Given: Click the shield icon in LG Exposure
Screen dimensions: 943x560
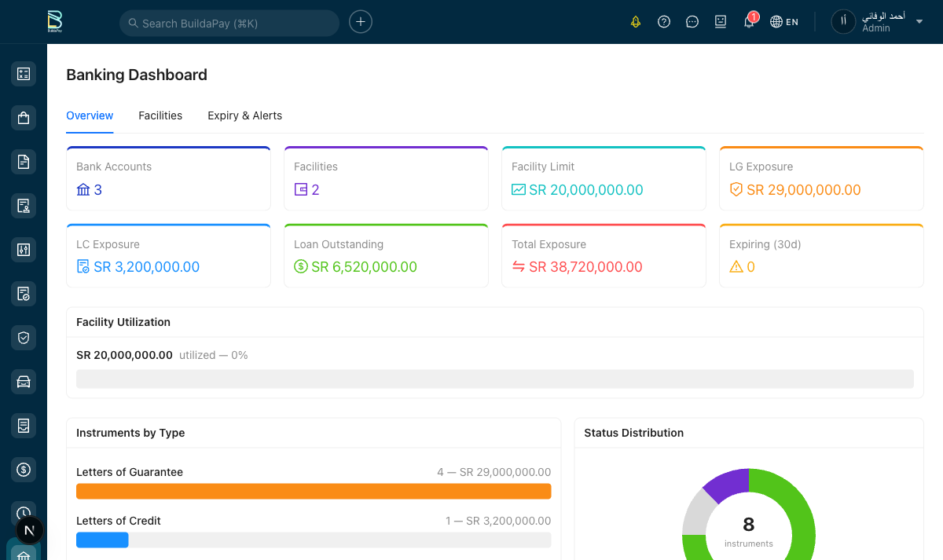Looking at the screenshot, I should [736, 189].
